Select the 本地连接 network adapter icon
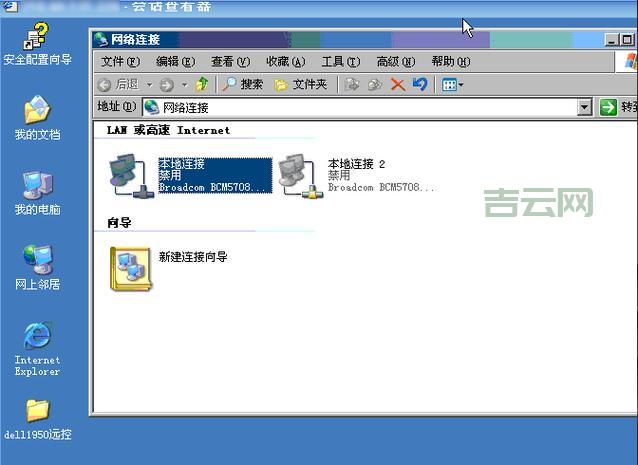This screenshot has width=638, height=465. coord(131,176)
